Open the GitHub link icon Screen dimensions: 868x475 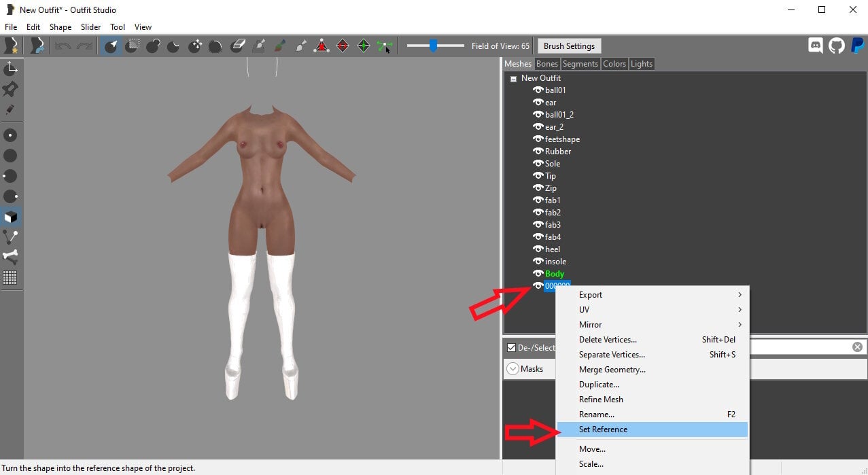click(x=836, y=46)
